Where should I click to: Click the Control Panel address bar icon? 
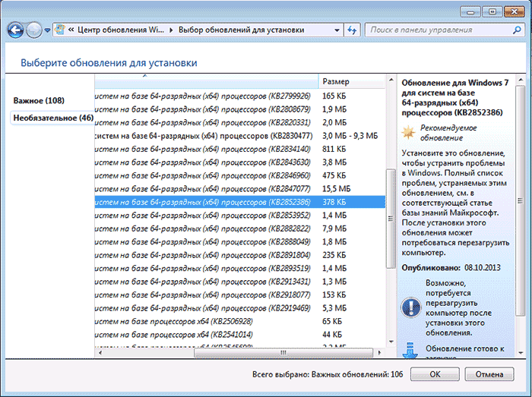(60, 30)
